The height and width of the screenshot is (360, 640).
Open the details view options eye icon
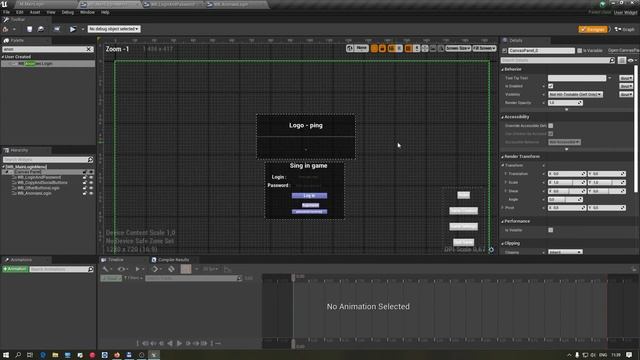[x=631, y=60]
